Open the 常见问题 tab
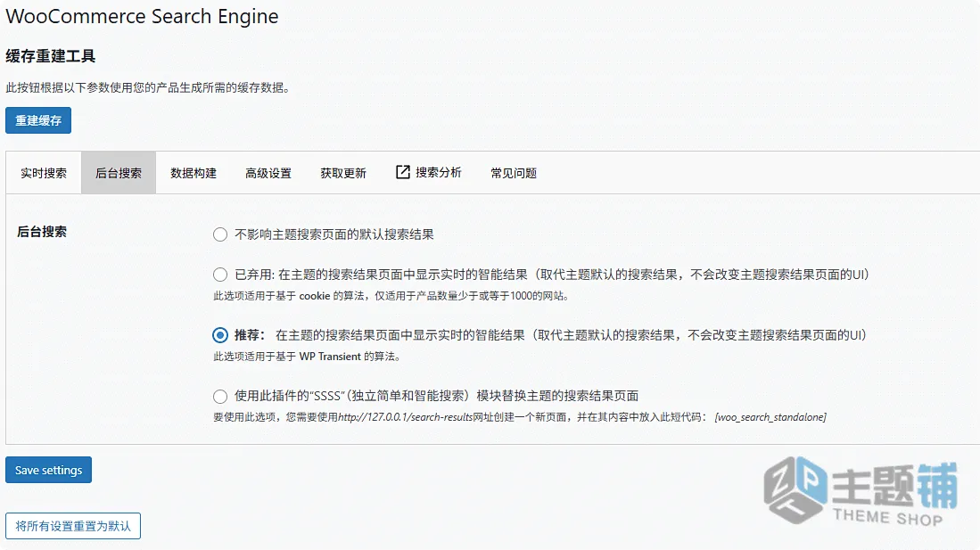This screenshot has width=980, height=550. (514, 173)
